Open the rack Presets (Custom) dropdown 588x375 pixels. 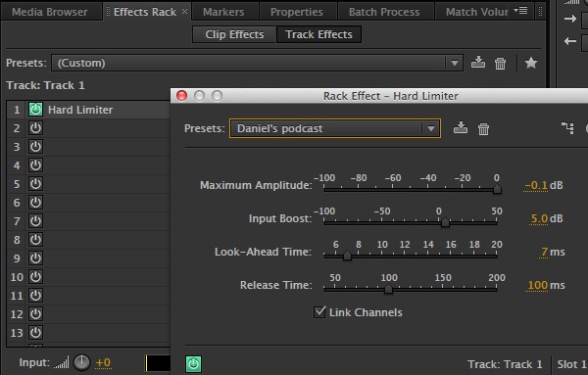point(257,63)
